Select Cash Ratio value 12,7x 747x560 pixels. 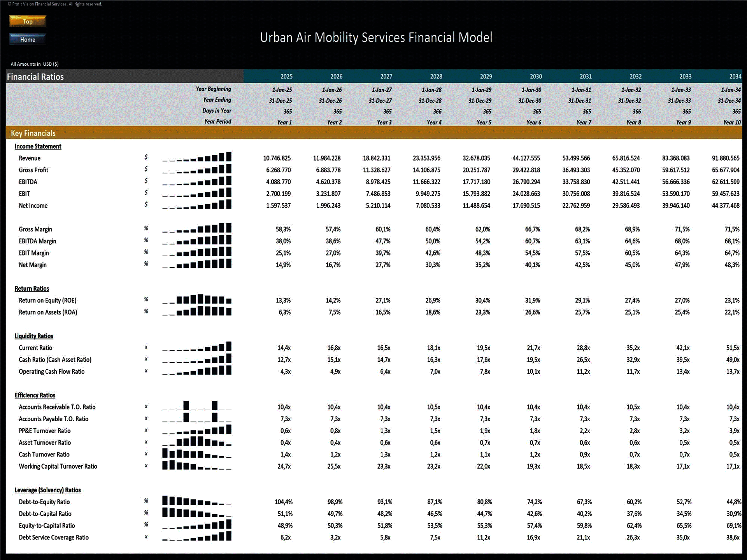coord(284,360)
